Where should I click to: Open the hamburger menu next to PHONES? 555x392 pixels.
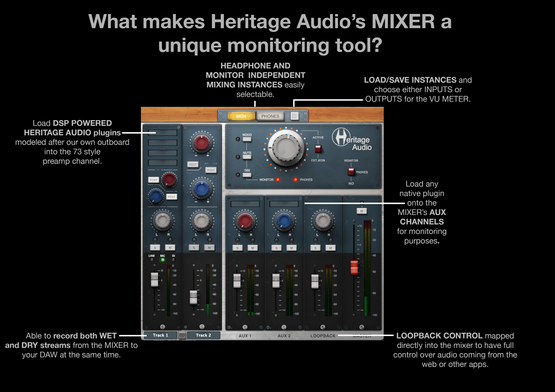tap(294, 116)
